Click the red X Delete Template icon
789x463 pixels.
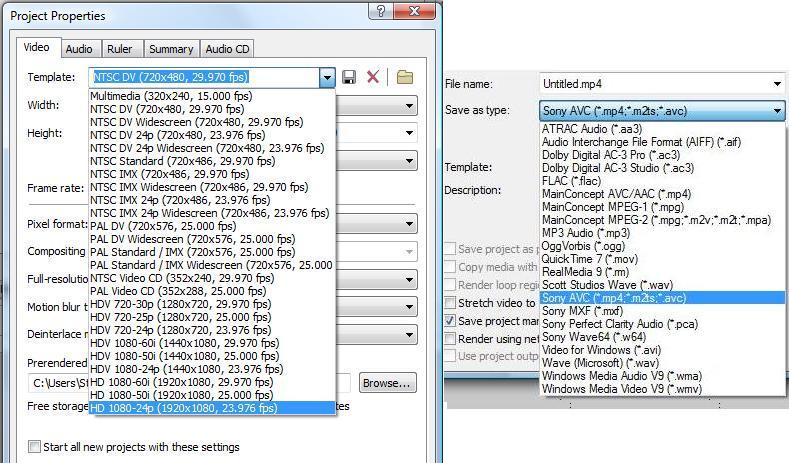[373, 77]
